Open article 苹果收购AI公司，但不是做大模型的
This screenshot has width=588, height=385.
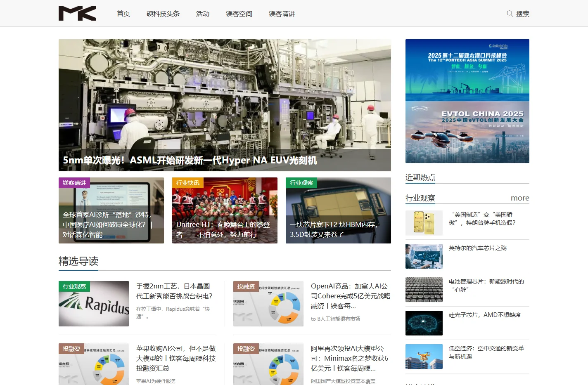176,358
